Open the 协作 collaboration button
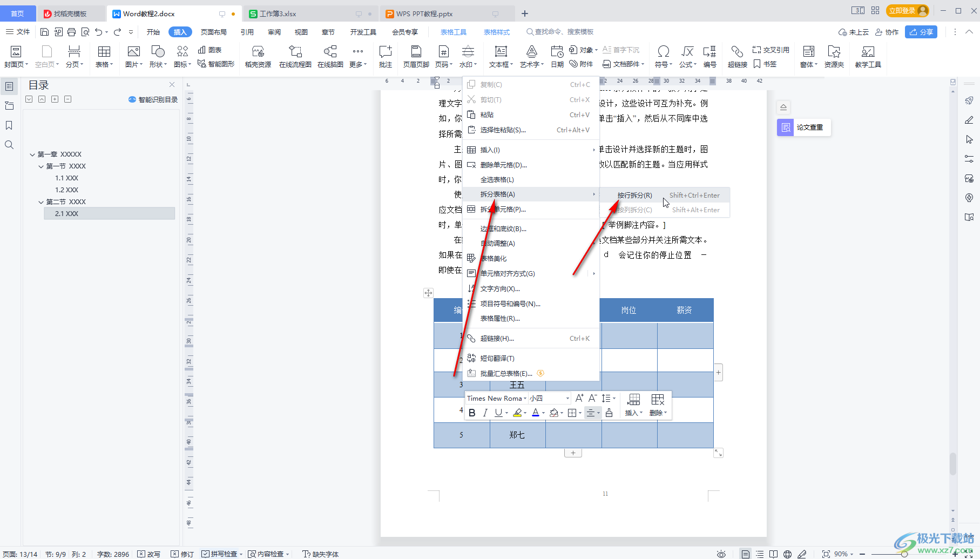The width and height of the screenshot is (980, 559). (x=887, y=32)
